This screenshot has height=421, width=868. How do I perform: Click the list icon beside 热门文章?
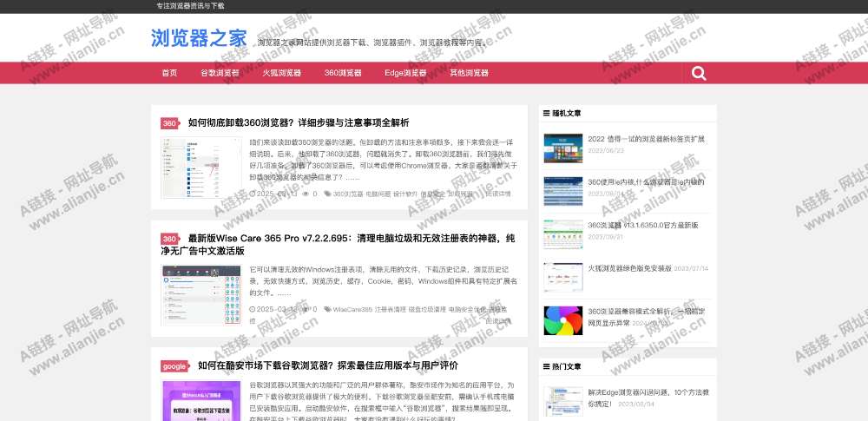[x=546, y=366]
